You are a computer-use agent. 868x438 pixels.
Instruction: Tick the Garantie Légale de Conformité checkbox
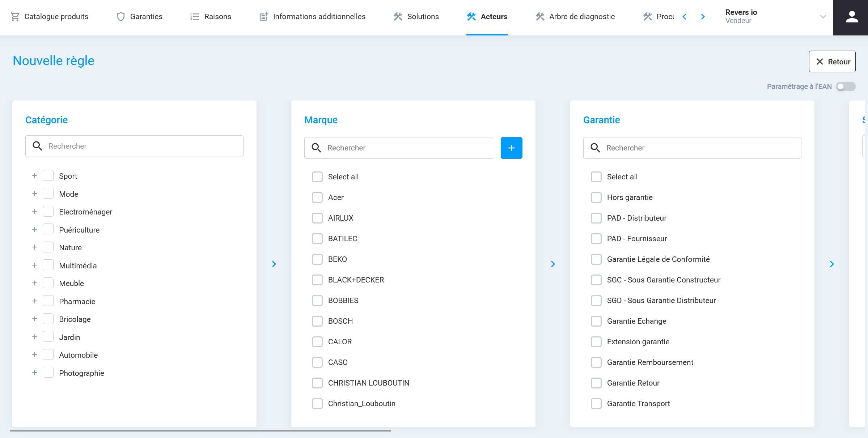click(x=596, y=259)
